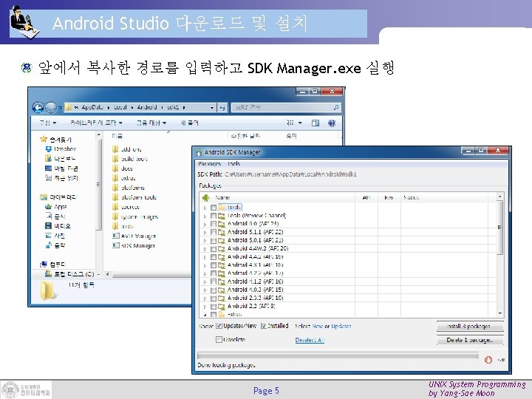The image size is (532, 399).
Task: Expand the Tools package tree node
Action: click(205, 208)
